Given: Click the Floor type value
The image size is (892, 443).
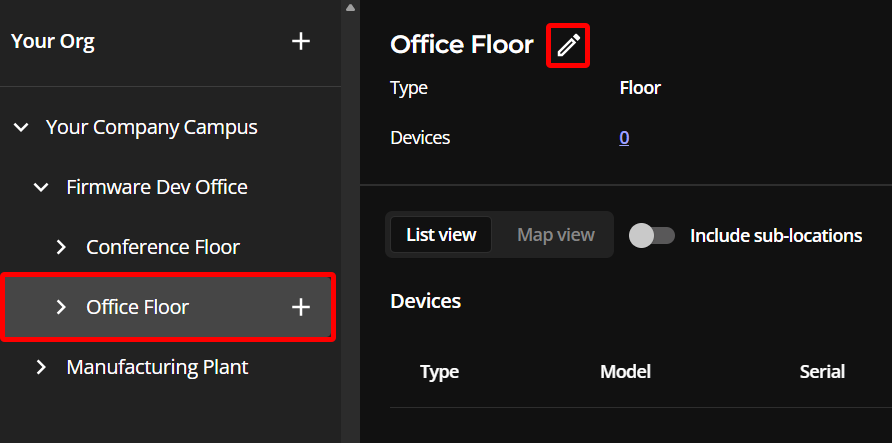Looking at the screenshot, I should [640, 88].
